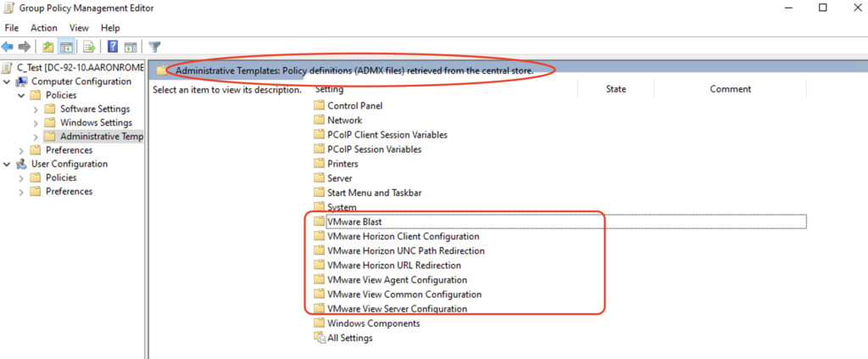The width and height of the screenshot is (868, 359).
Task: Click the Setting column header
Action: [x=330, y=89]
